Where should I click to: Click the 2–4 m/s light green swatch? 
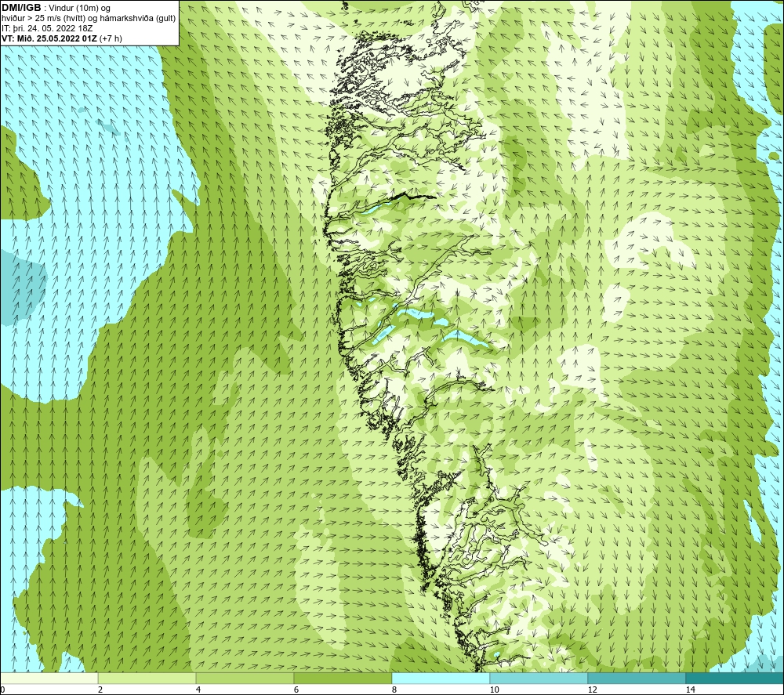click(147, 678)
